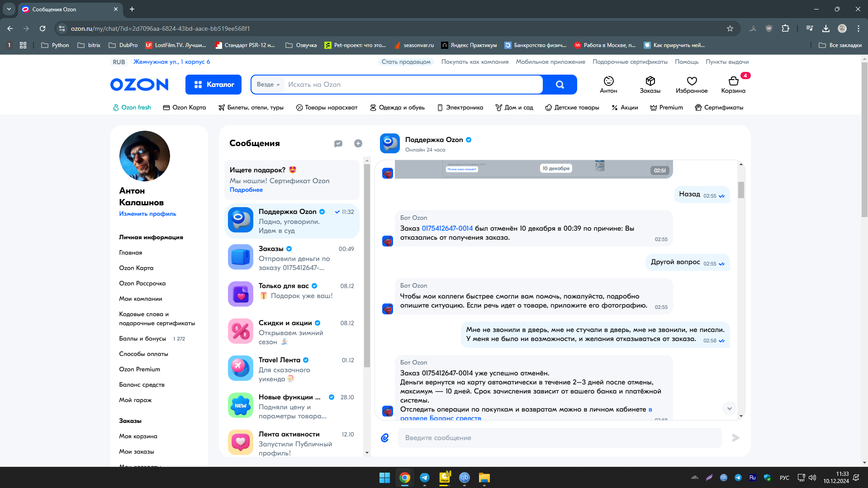
Task: Open Chrome three-dot menu
Action: pyautogui.click(x=858, y=28)
